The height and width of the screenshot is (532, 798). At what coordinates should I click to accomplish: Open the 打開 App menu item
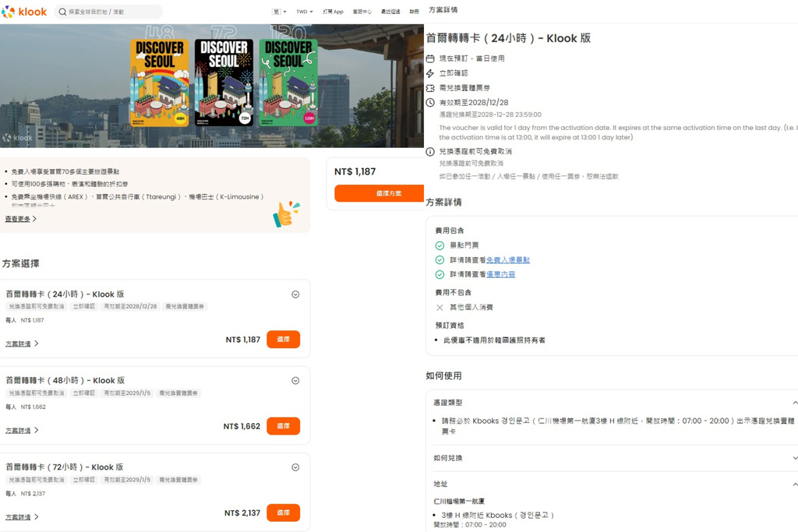333,12
